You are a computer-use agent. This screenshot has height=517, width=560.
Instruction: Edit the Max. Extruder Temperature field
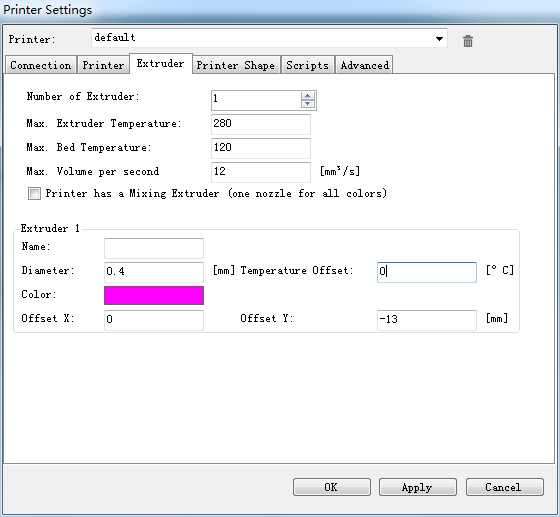pyautogui.click(x=261, y=124)
